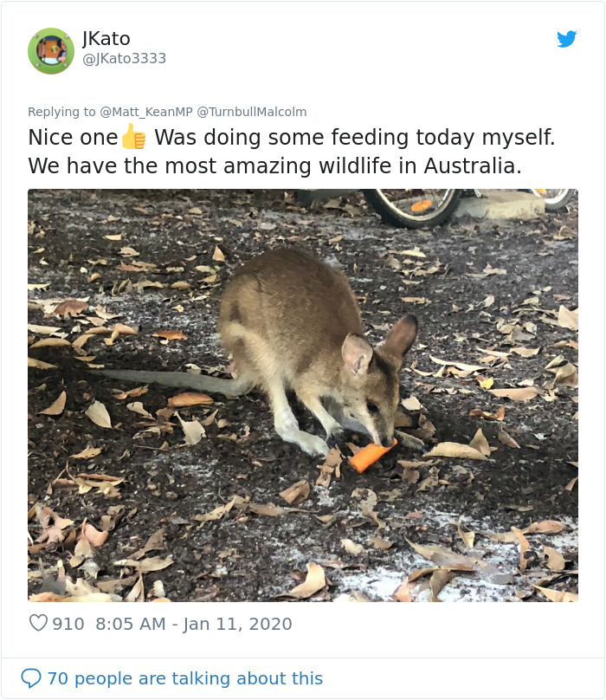Click JKato's profile avatar

(51, 51)
